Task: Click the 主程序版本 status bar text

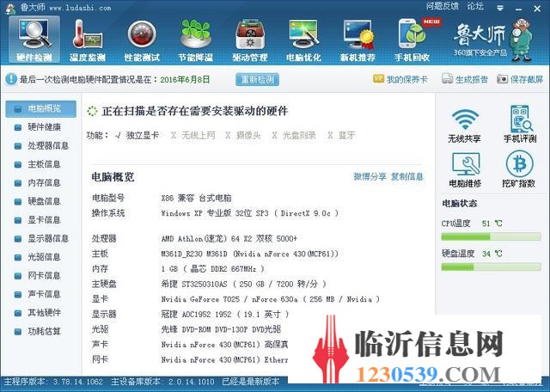Action: coord(53,382)
